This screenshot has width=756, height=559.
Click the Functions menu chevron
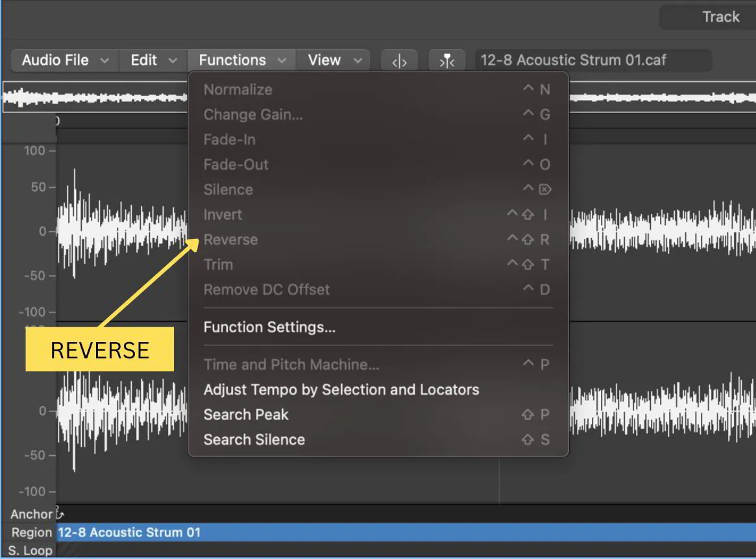(282, 60)
